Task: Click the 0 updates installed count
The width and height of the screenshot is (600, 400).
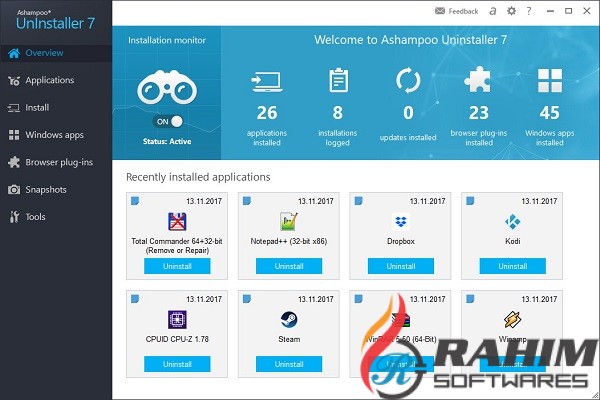Action: 408,113
